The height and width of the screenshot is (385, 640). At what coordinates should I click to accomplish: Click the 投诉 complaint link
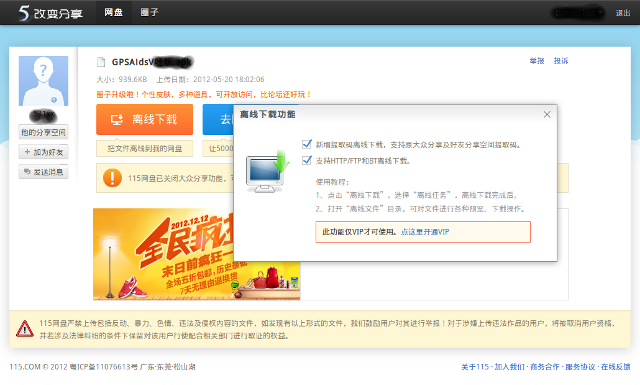coord(561,61)
